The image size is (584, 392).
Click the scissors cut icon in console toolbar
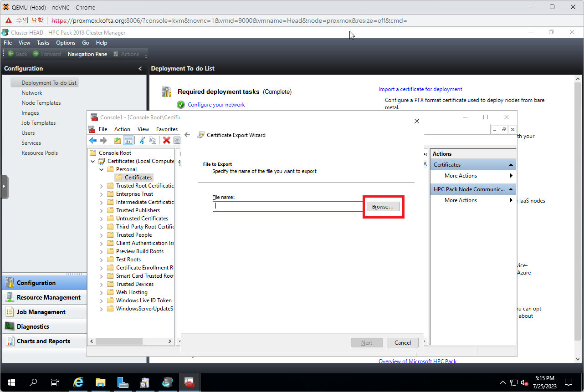click(142, 140)
